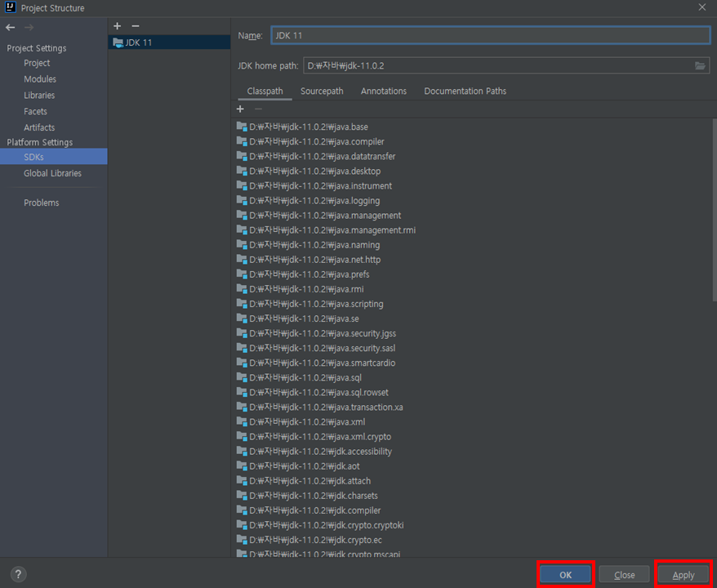The width and height of the screenshot is (717, 588).
Task: Click the forward navigation arrow
Action: [x=29, y=28]
